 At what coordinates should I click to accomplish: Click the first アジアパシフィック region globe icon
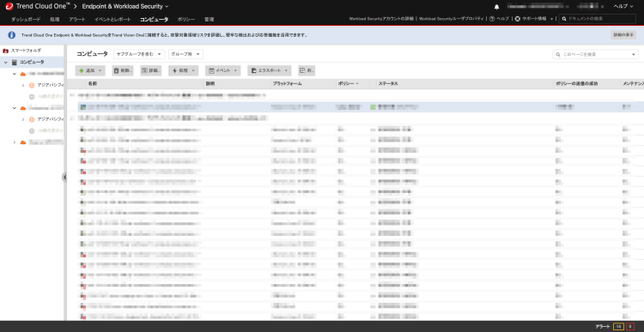pos(32,86)
